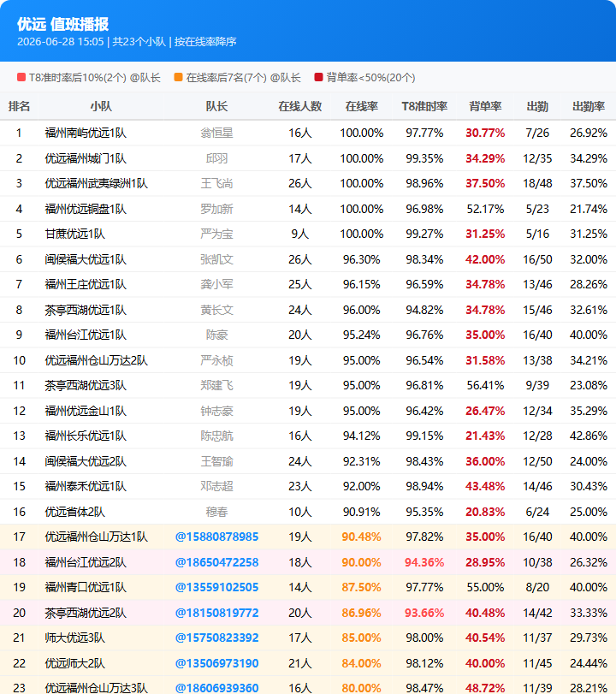Select team name 闽侯福大优远1队

coord(86,259)
